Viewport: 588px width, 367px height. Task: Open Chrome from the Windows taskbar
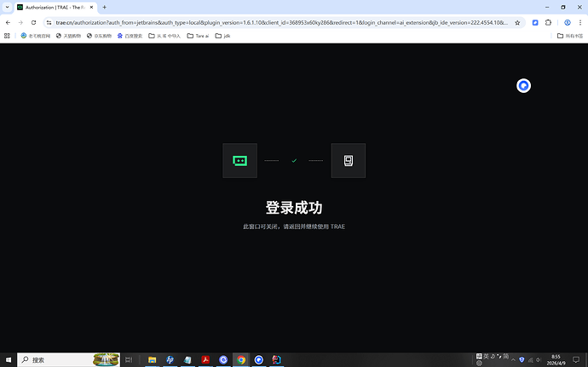click(x=241, y=359)
